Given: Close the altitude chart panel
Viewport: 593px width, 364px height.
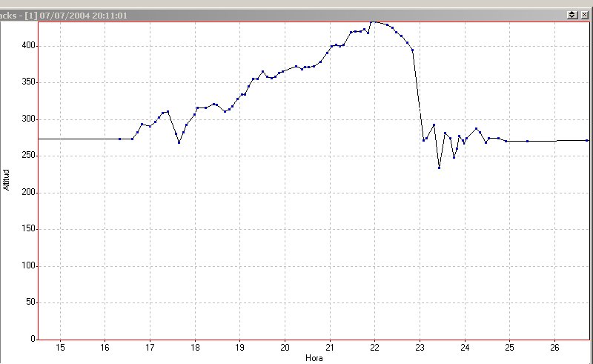Looking at the screenshot, I should pos(584,15).
